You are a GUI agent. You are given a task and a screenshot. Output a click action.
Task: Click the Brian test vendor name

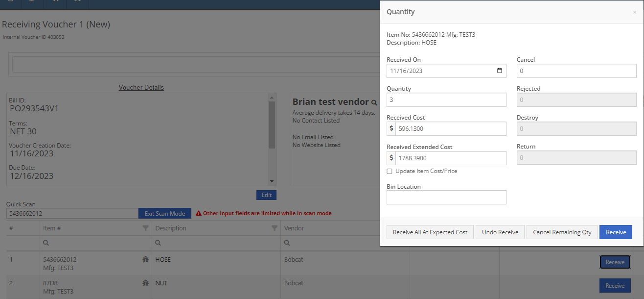(330, 102)
